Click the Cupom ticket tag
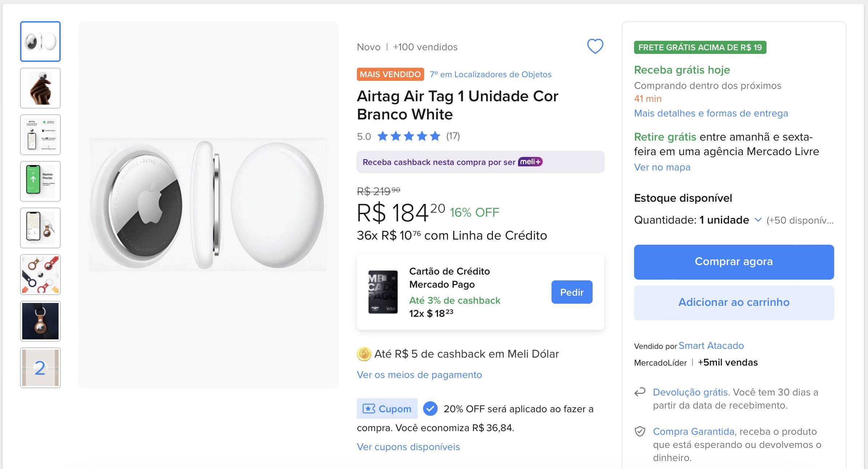This screenshot has width=868, height=469. (x=387, y=409)
